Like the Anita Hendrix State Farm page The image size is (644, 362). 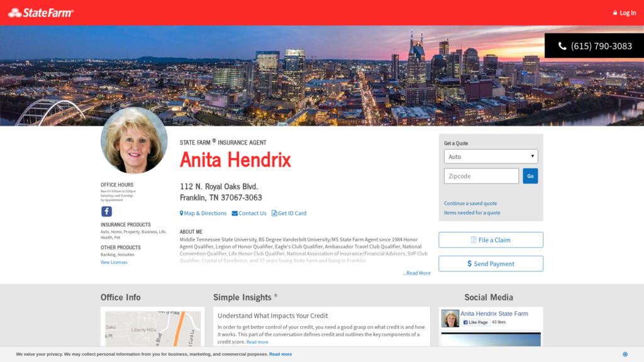(475, 322)
